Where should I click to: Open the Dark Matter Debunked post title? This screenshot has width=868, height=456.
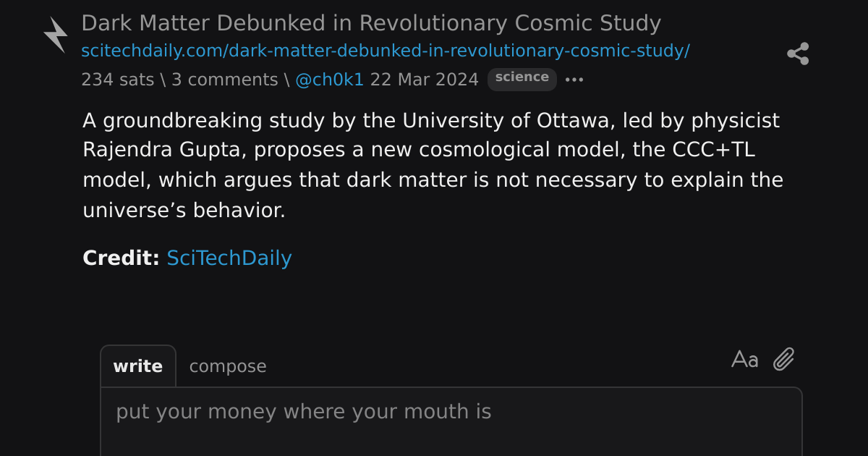(x=371, y=23)
